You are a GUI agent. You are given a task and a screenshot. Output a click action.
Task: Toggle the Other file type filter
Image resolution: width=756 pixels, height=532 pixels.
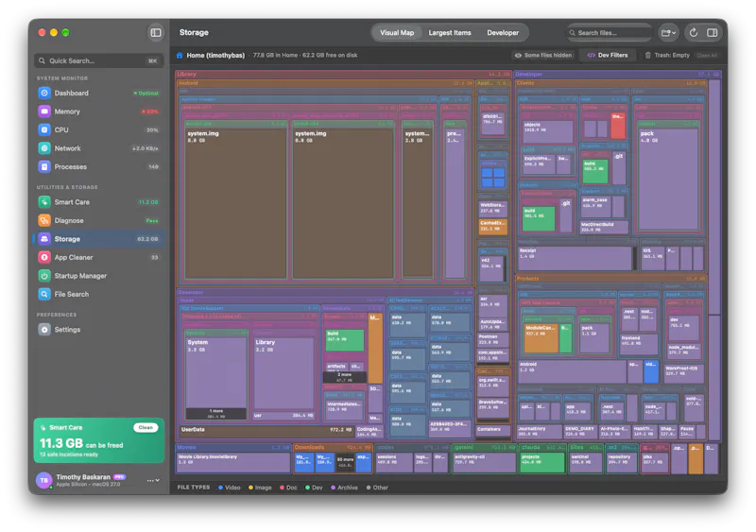pyautogui.click(x=377, y=488)
